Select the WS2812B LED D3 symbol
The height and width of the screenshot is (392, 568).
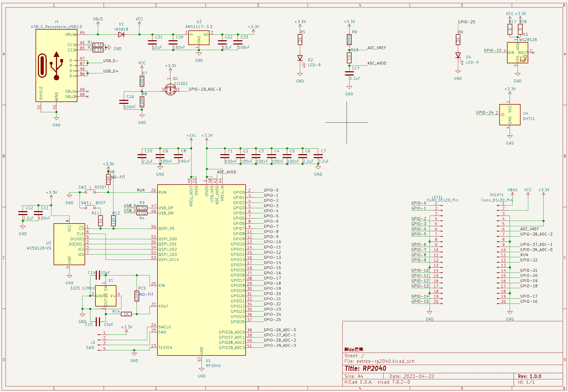tap(517, 53)
